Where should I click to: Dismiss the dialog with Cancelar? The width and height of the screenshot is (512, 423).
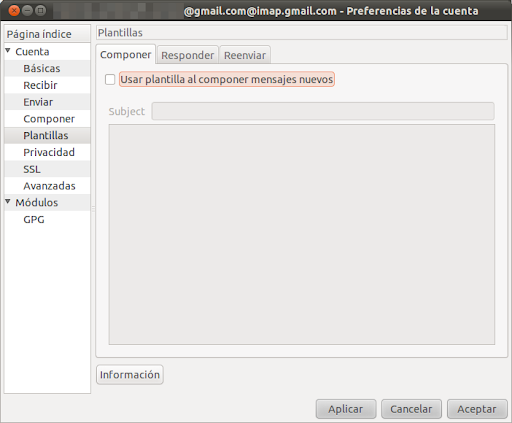(411, 409)
